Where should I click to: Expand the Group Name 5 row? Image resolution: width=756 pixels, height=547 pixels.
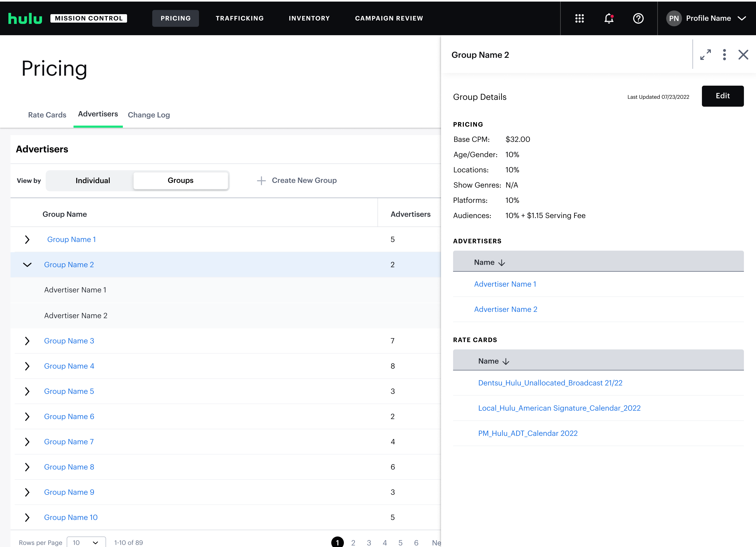pyautogui.click(x=27, y=391)
